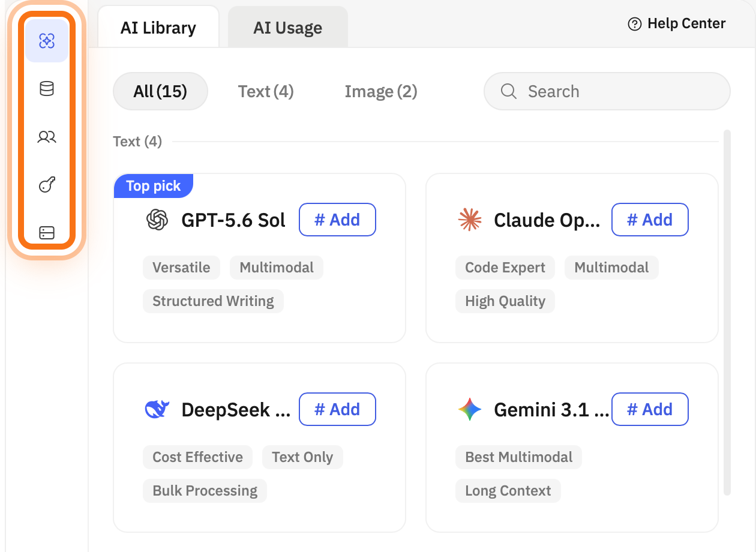Click the Versatile tag
756x552 pixels.
click(181, 268)
